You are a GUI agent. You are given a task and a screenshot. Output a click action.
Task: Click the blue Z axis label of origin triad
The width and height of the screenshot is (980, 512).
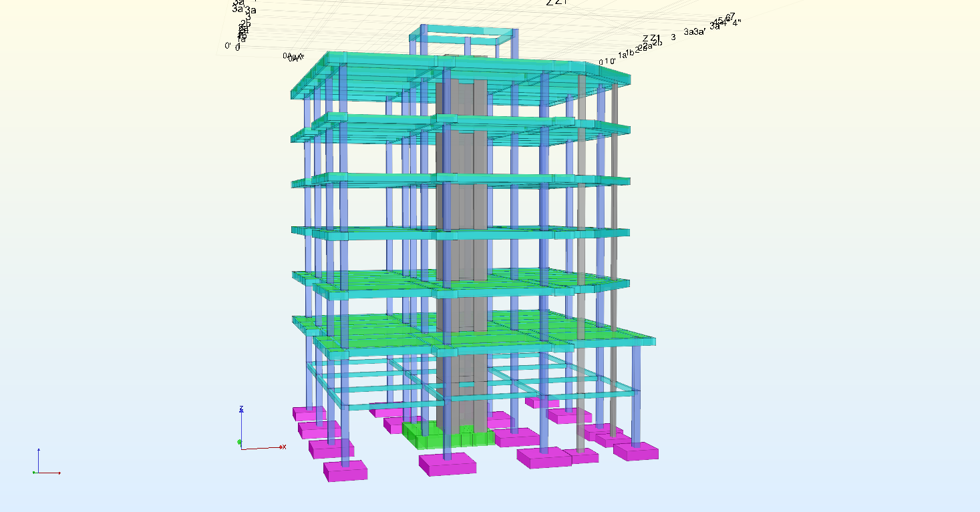[241, 408]
